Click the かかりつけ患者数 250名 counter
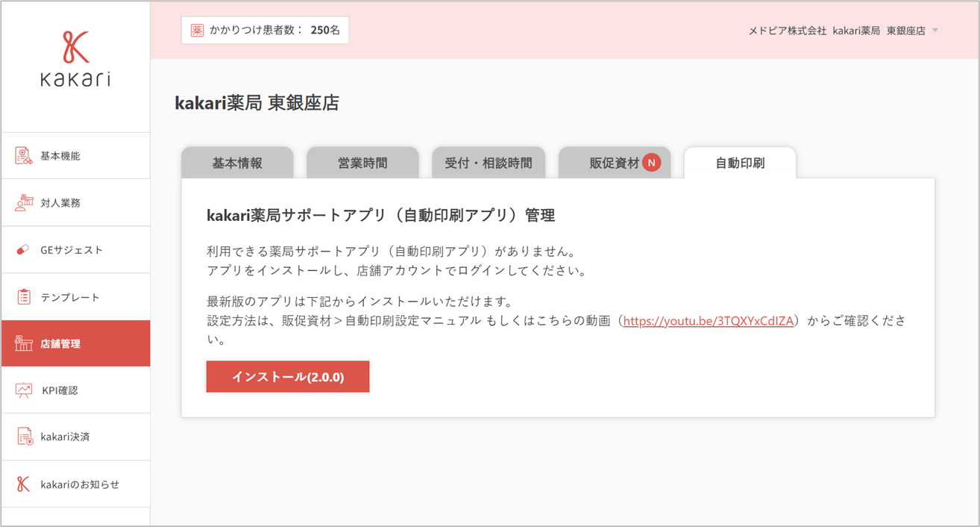The height and width of the screenshot is (527, 980). tap(265, 30)
